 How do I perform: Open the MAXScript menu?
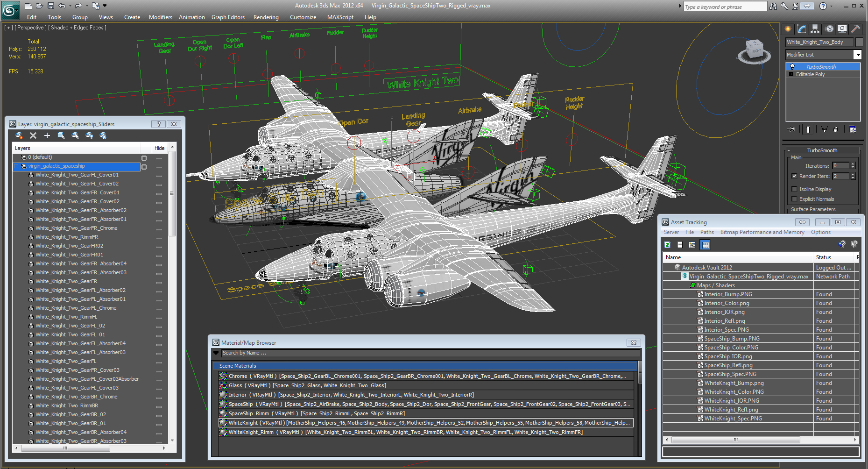[x=340, y=17]
